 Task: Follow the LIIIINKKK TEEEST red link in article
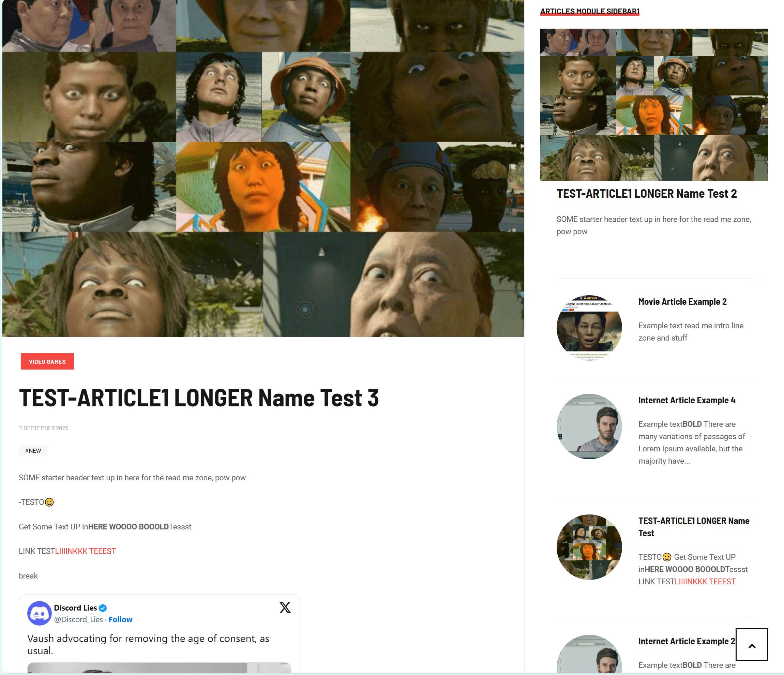[86, 551]
